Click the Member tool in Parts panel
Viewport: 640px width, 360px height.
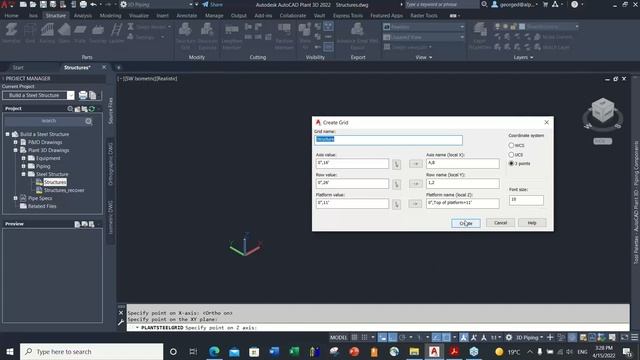pos(11,33)
